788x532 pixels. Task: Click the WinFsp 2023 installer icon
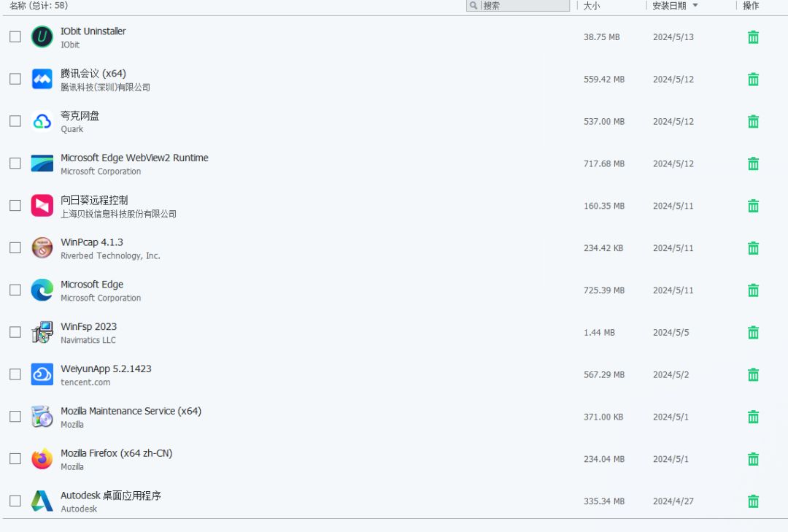click(42, 332)
